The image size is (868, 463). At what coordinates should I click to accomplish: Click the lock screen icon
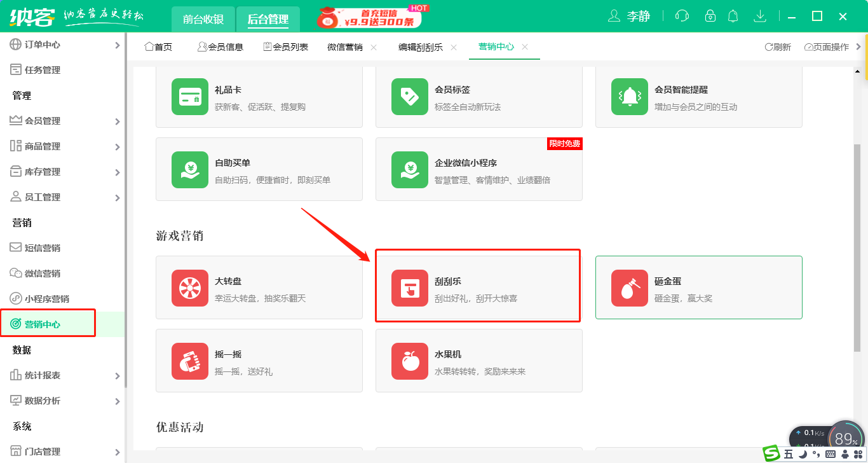coord(710,16)
